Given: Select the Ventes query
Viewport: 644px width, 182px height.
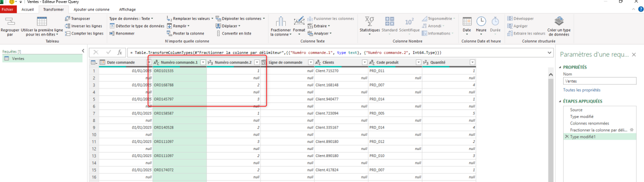Looking at the screenshot, I should pyautogui.click(x=42, y=58).
